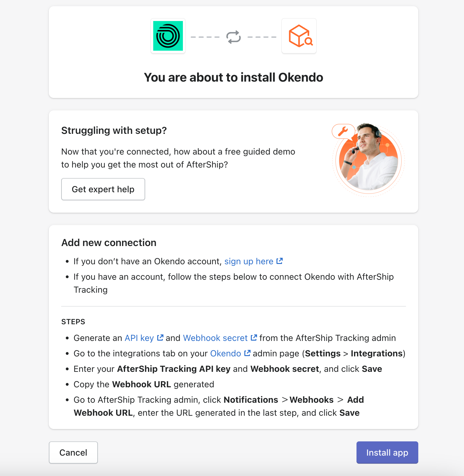The height and width of the screenshot is (476, 464).
Task: Click the 'Add new connection' heading
Action: [x=108, y=243]
